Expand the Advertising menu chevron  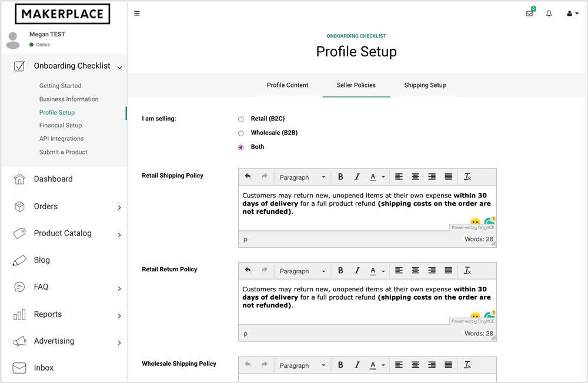(x=119, y=342)
